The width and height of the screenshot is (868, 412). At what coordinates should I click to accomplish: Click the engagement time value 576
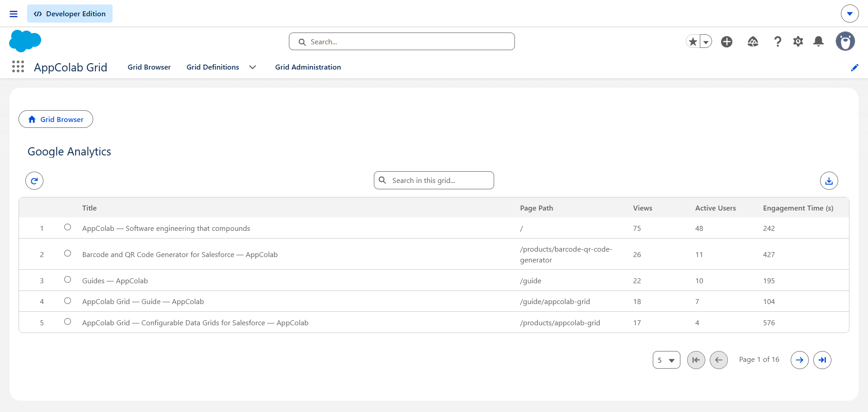769,323
